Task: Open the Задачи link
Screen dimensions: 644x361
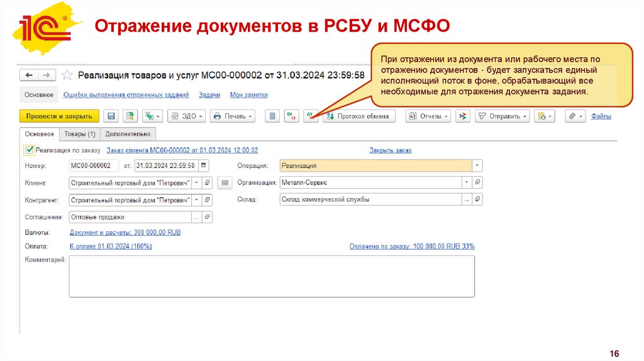Action: (209, 95)
